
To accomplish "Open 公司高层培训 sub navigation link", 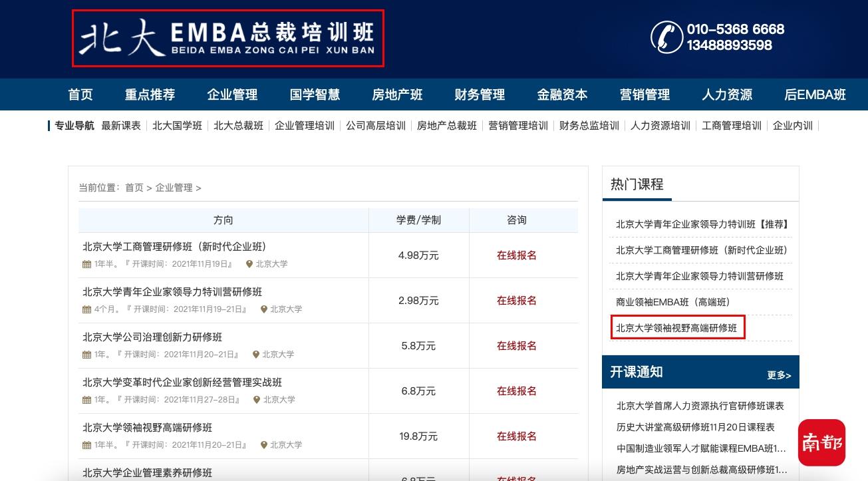I will tap(376, 126).
